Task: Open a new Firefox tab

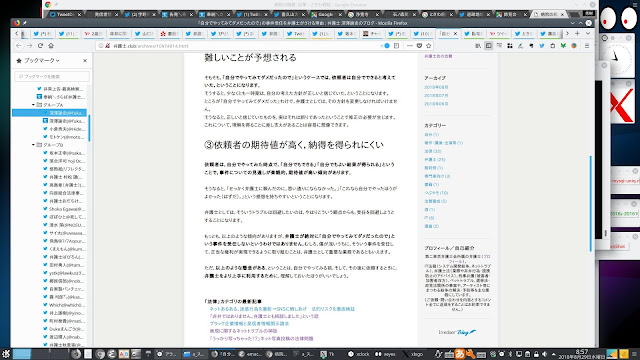Action: (577, 33)
